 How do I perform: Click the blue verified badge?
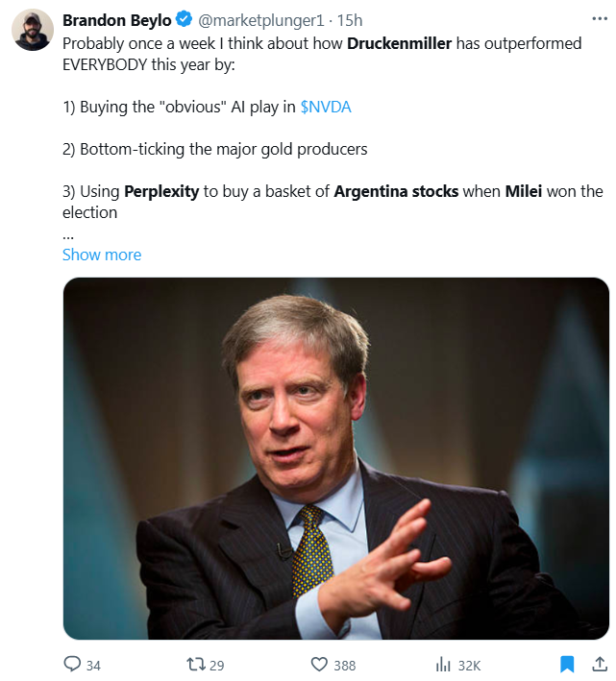tap(184, 21)
